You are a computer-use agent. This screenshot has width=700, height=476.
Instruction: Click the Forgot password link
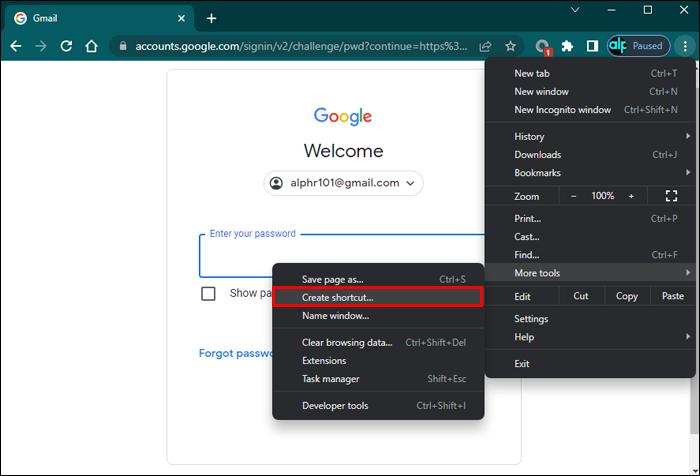[x=236, y=353]
